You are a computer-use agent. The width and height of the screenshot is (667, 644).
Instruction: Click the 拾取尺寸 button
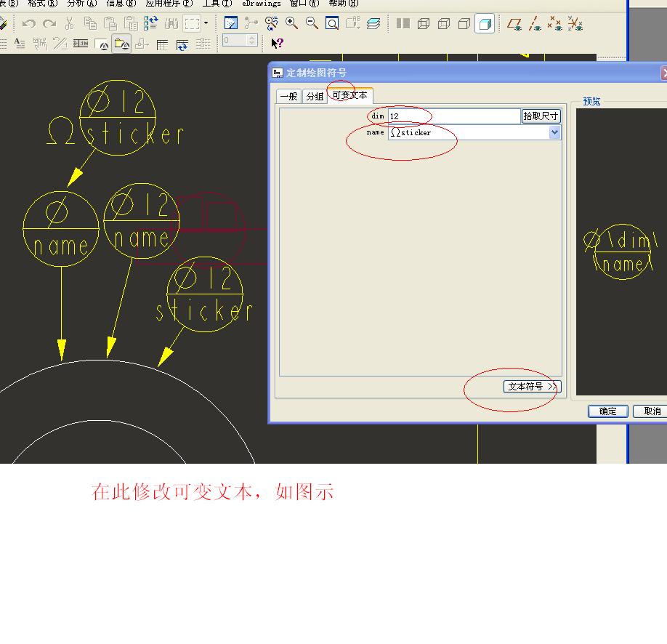point(541,116)
